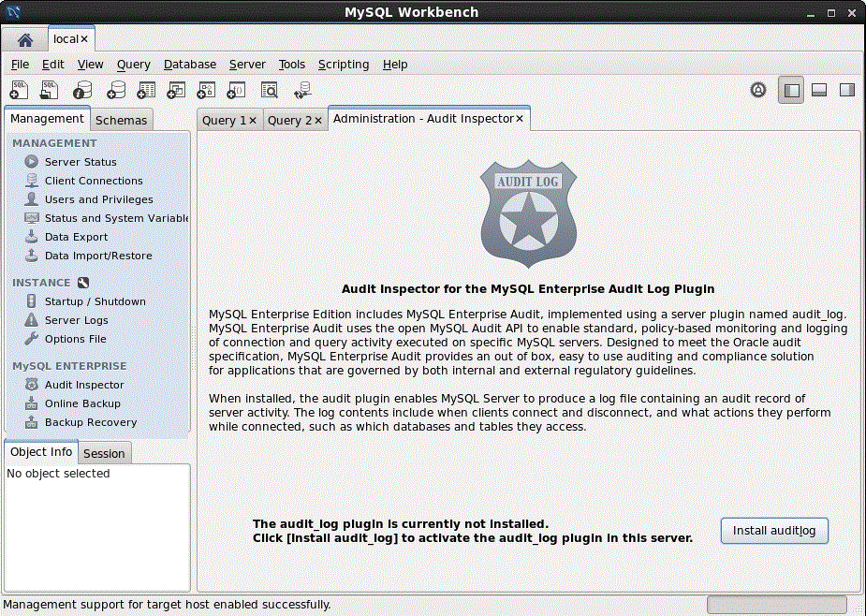
Task: Open the Scripting menu
Action: pos(343,65)
